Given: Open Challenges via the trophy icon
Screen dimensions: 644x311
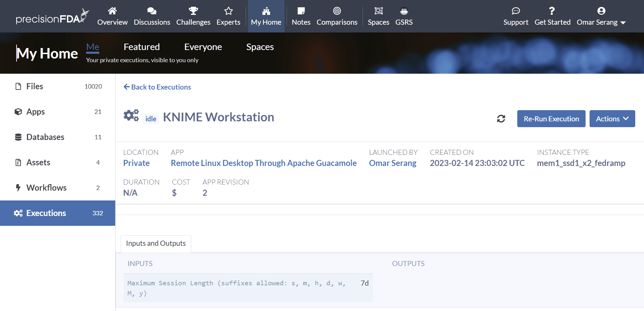Looking at the screenshot, I should coord(193,11).
